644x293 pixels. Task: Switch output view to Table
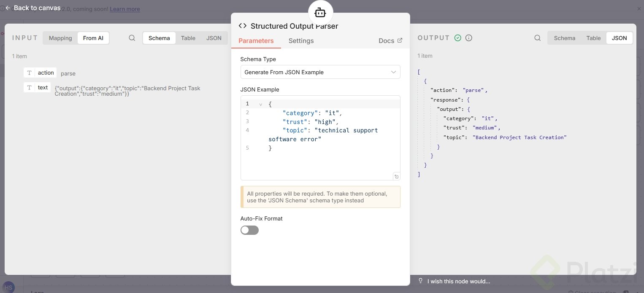pyautogui.click(x=593, y=38)
